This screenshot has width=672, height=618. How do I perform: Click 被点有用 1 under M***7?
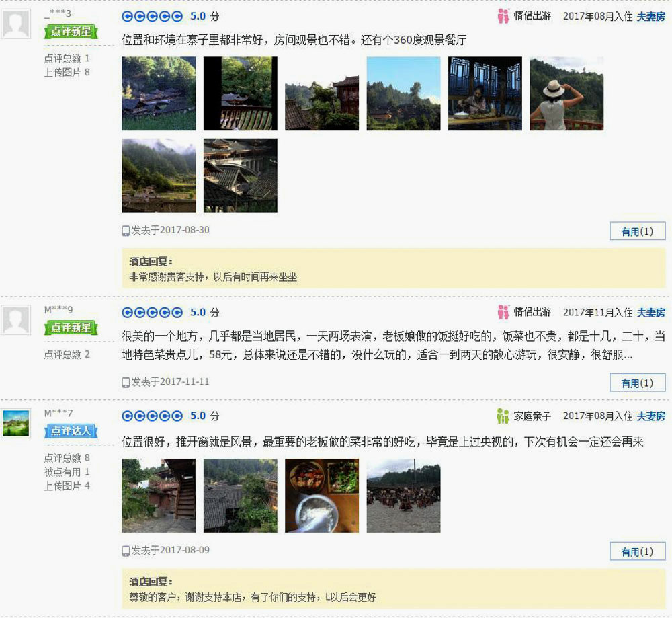tap(67, 472)
